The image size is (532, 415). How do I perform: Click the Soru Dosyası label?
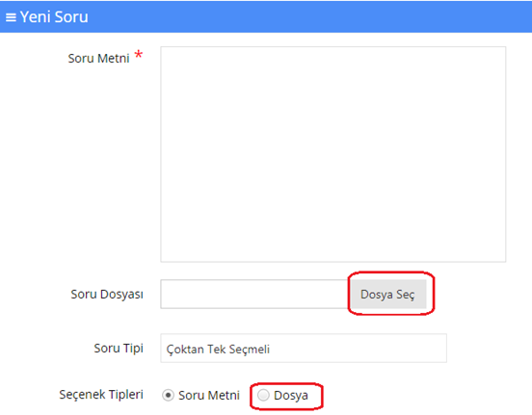tap(107, 294)
